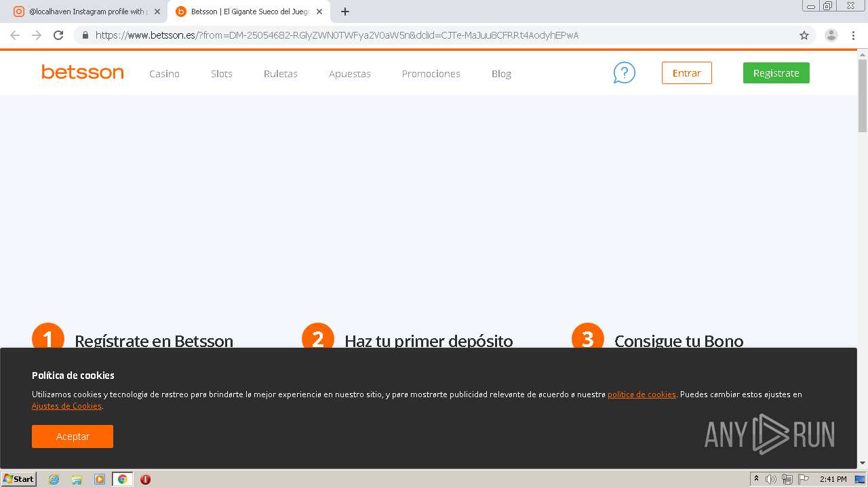Click the show desktop icon by clock

pos(860,479)
